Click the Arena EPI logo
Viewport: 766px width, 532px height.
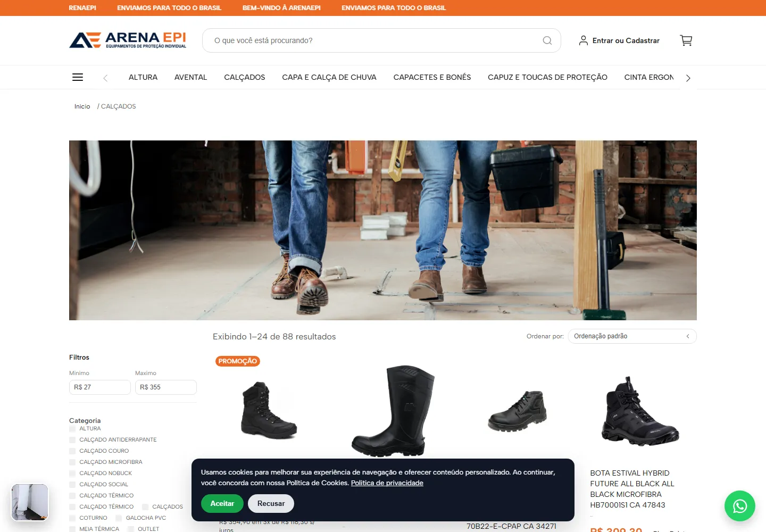pos(128,40)
